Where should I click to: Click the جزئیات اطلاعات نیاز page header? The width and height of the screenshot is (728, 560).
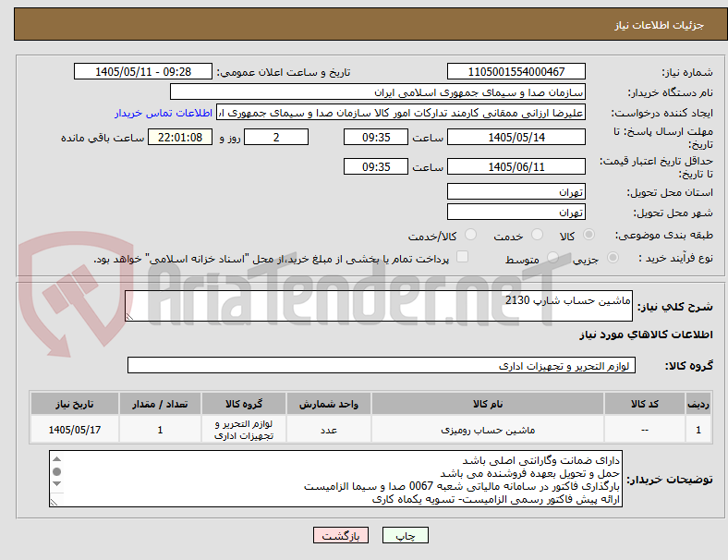659,25
